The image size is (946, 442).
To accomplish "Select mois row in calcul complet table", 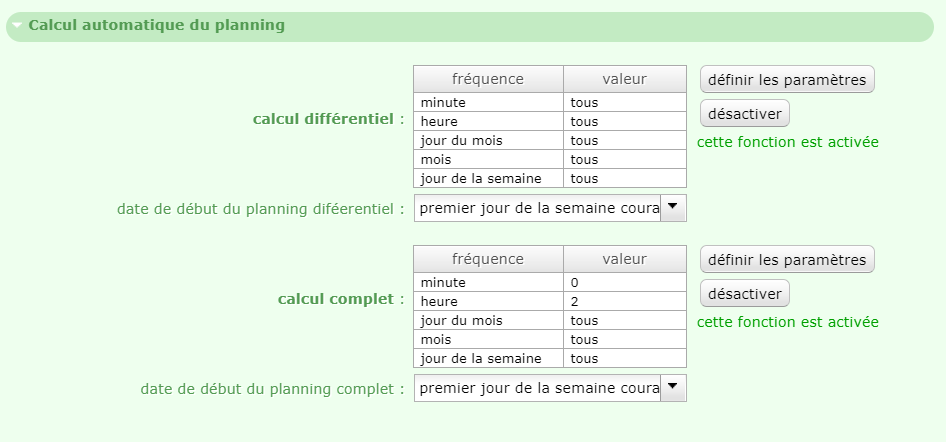I will click(x=488, y=339).
